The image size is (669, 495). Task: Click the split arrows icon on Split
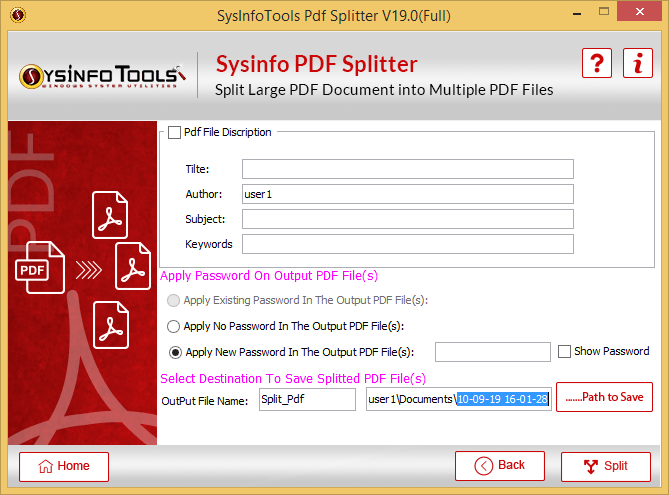click(590, 466)
